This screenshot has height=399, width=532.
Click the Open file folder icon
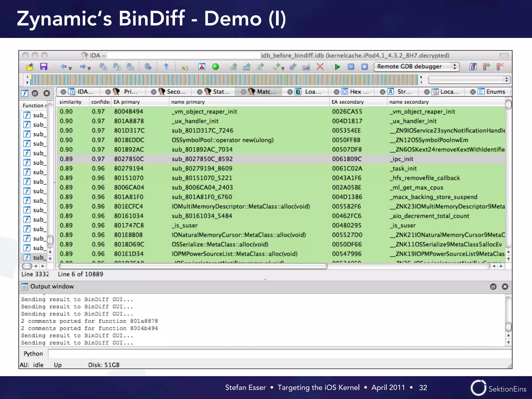(x=30, y=67)
